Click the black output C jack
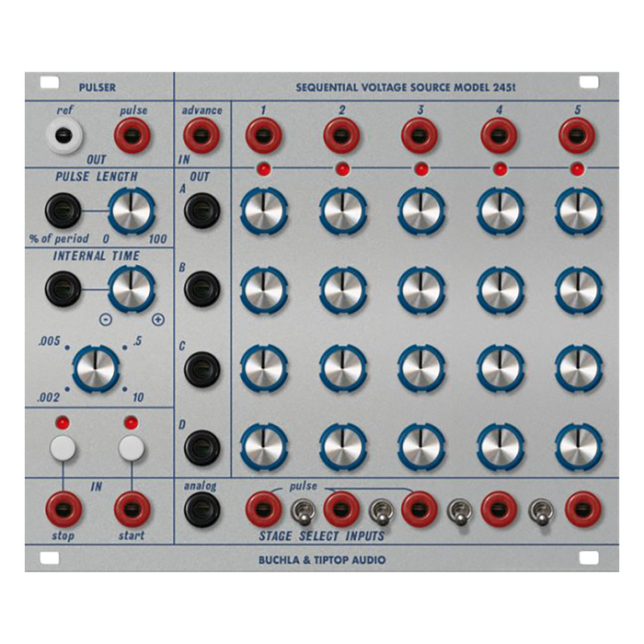 pyautogui.click(x=201, y=368)
